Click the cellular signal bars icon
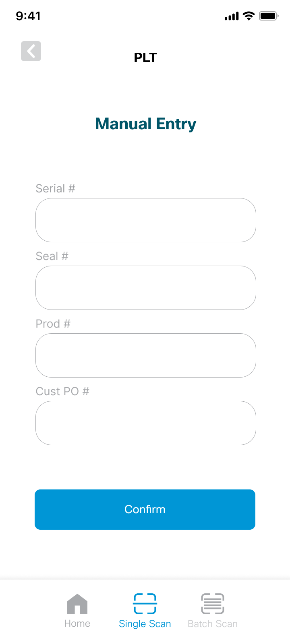 click(232, 17)
